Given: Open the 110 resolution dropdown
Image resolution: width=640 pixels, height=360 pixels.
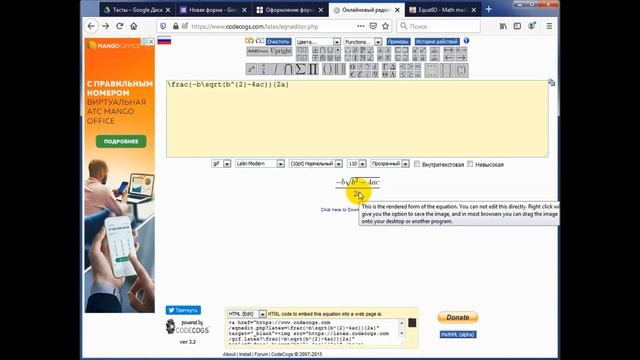Looking at the screenshot, I should click(x=356, y=164).
